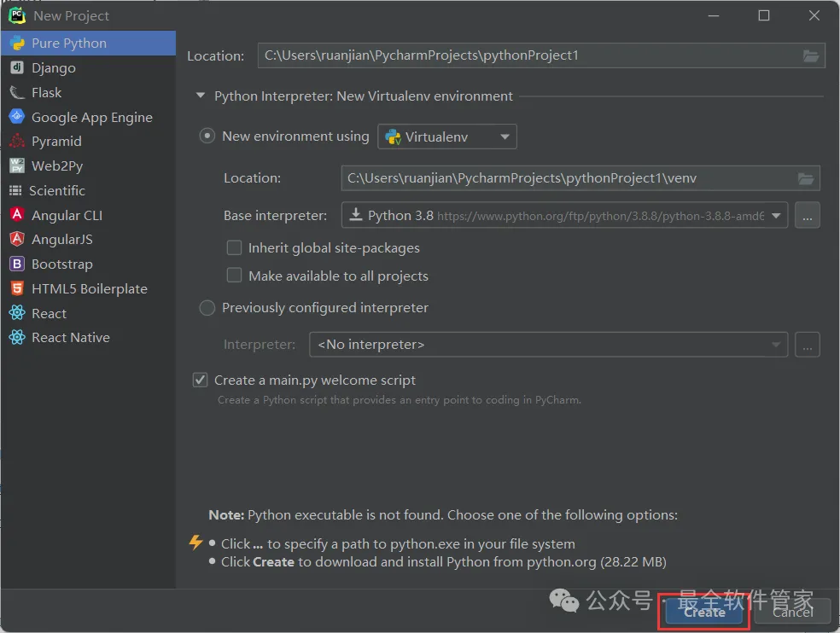Click the download icon beside Python 3.8

pyautogui.click(x=356, y=215)
